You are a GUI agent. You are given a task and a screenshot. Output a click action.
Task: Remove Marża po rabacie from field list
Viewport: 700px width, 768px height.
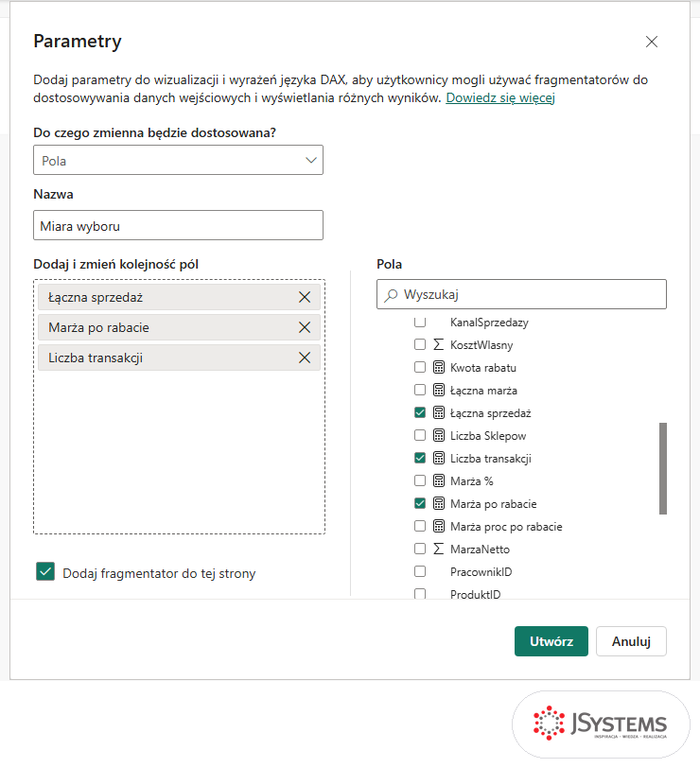(305, 327)
